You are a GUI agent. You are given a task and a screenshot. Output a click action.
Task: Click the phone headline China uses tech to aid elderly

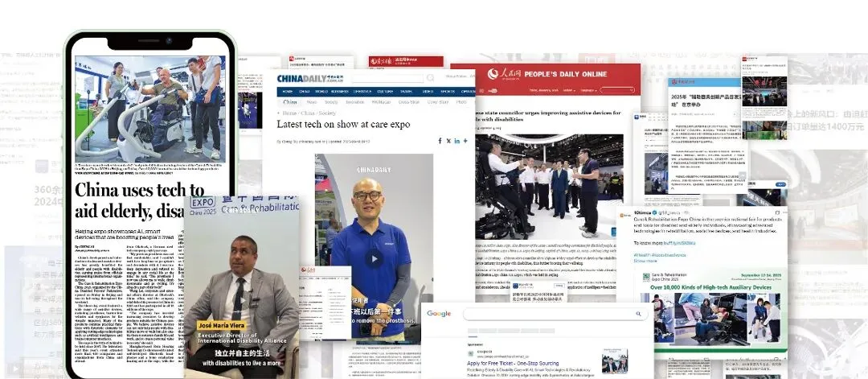click(140, 200)
